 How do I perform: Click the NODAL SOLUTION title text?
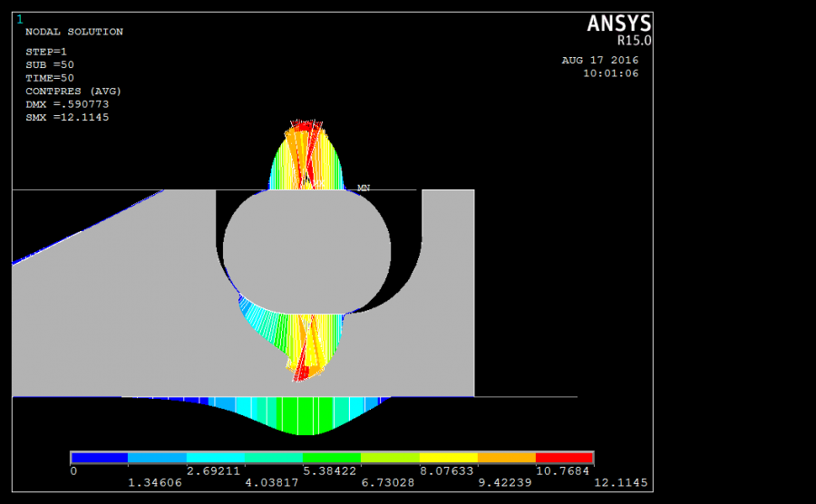click(74, 32)
